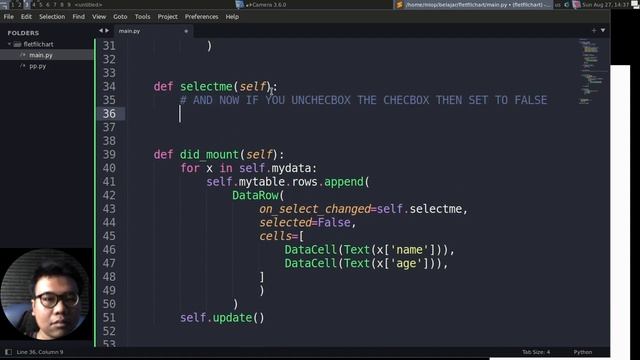Click the date and time clock
The height and width of the screenshot is (360, 640).
[x=606, y=5]
